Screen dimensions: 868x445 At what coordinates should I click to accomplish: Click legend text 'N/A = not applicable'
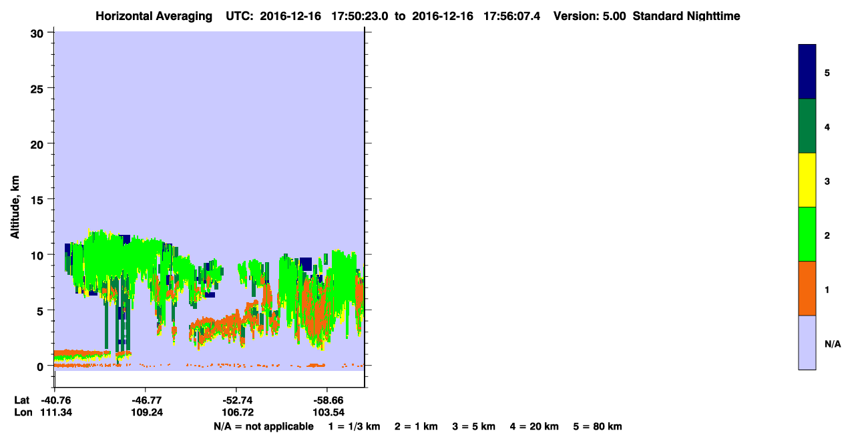point(263,426)
